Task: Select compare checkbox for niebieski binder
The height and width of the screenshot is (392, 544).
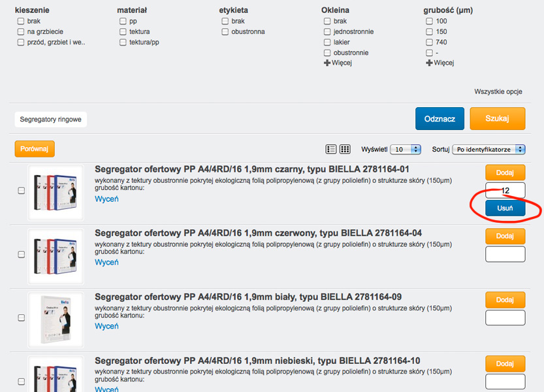Action: coord(21,382)
